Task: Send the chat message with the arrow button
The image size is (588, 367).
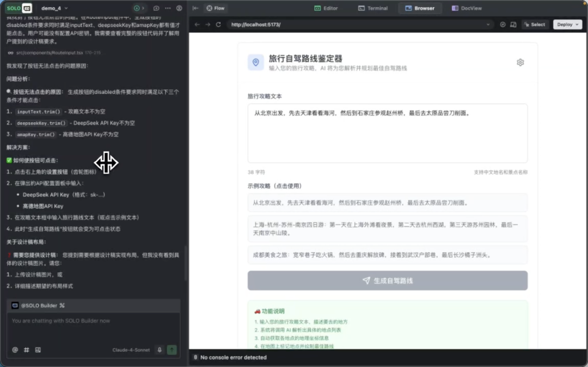Action: tap(171, 350)
